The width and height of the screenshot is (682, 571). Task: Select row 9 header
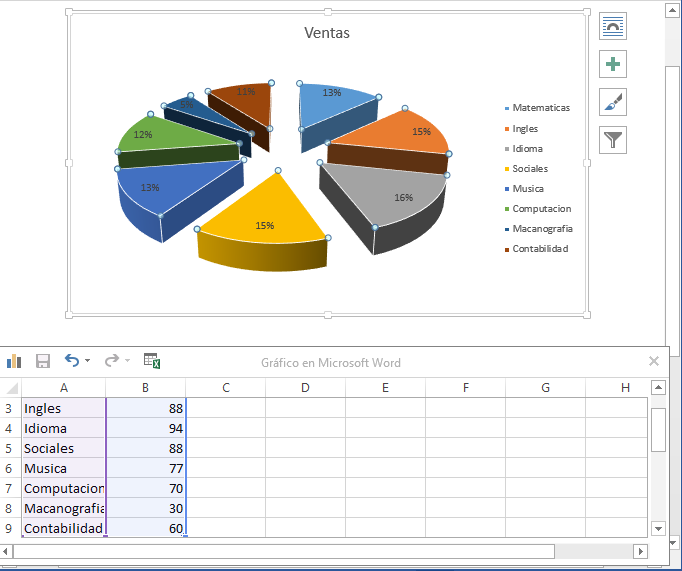pyautogui.click(x=9, y=528)
